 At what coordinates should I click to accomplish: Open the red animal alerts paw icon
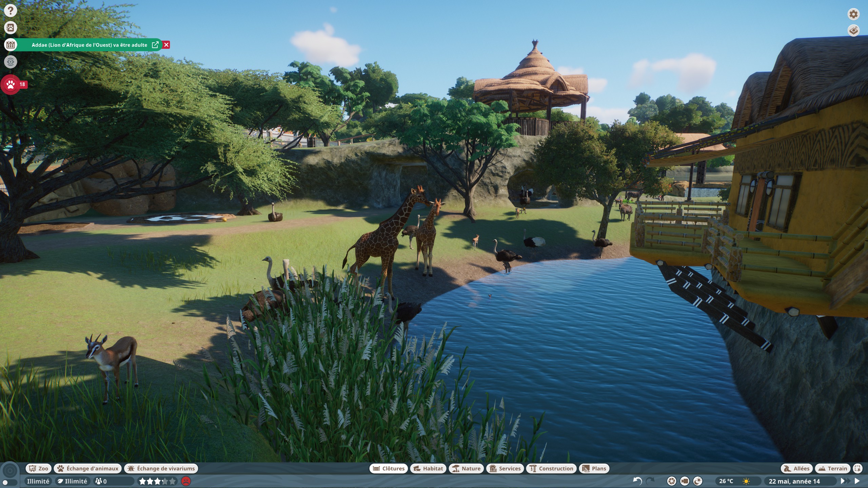coord(11,84)
